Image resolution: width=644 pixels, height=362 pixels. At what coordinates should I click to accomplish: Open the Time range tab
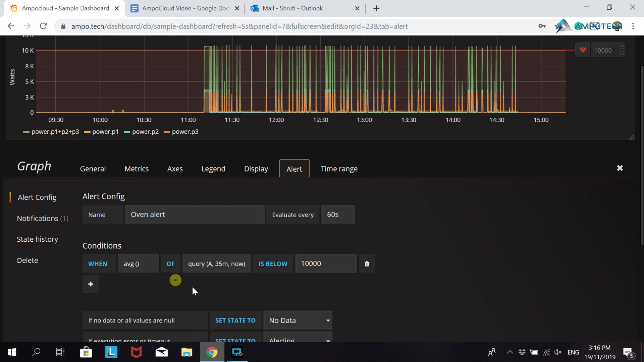coord(339,169)
